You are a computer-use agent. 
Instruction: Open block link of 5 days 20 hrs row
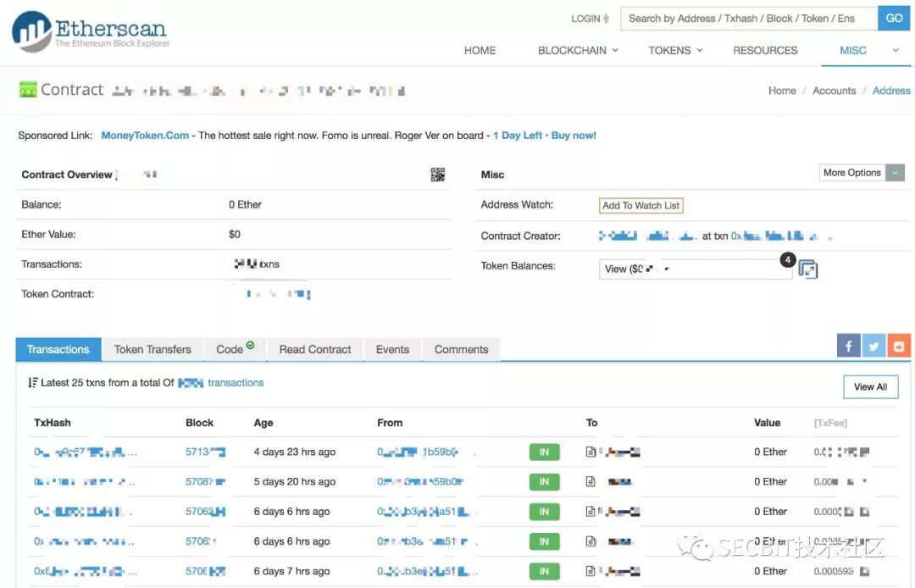click(205, 481)
